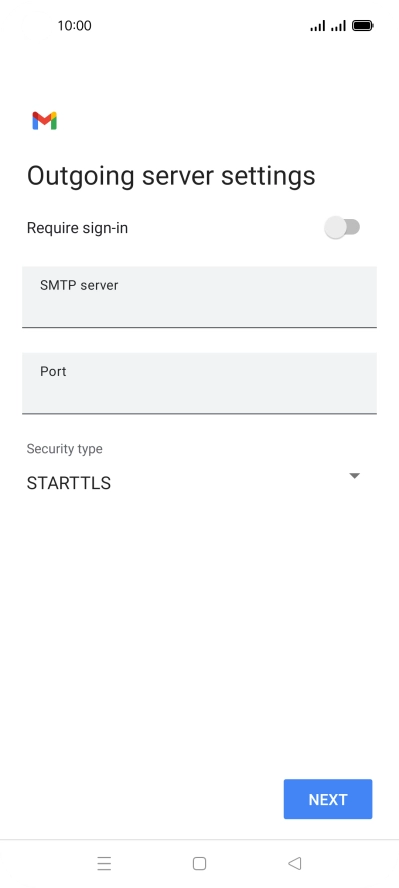Tap the Port field label
Viewport: 399px width, 888px height.
[x=53, y=372]
